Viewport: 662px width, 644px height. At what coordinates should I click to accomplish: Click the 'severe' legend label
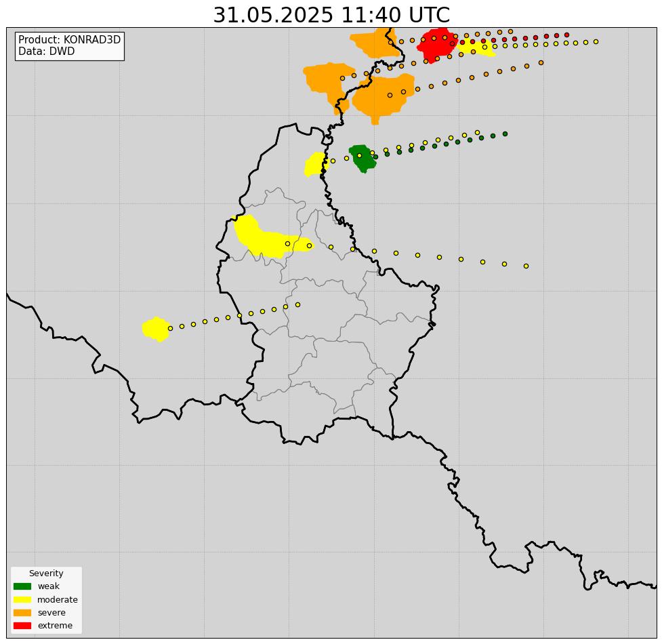(51, 612)
